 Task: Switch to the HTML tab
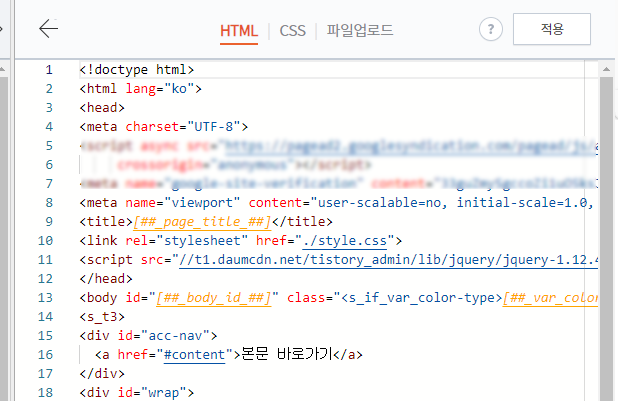point(239,31)
